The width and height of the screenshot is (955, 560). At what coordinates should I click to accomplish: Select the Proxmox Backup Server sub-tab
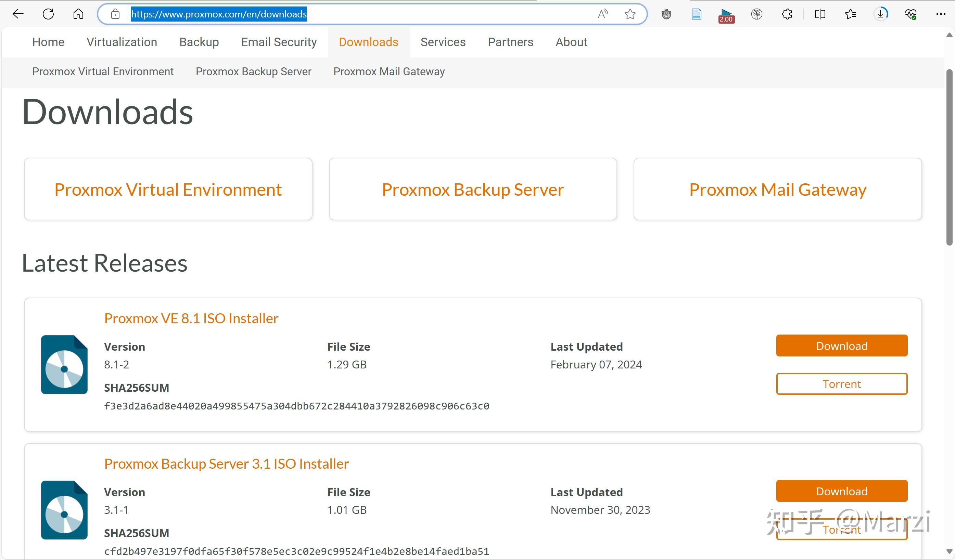point(253,71)
